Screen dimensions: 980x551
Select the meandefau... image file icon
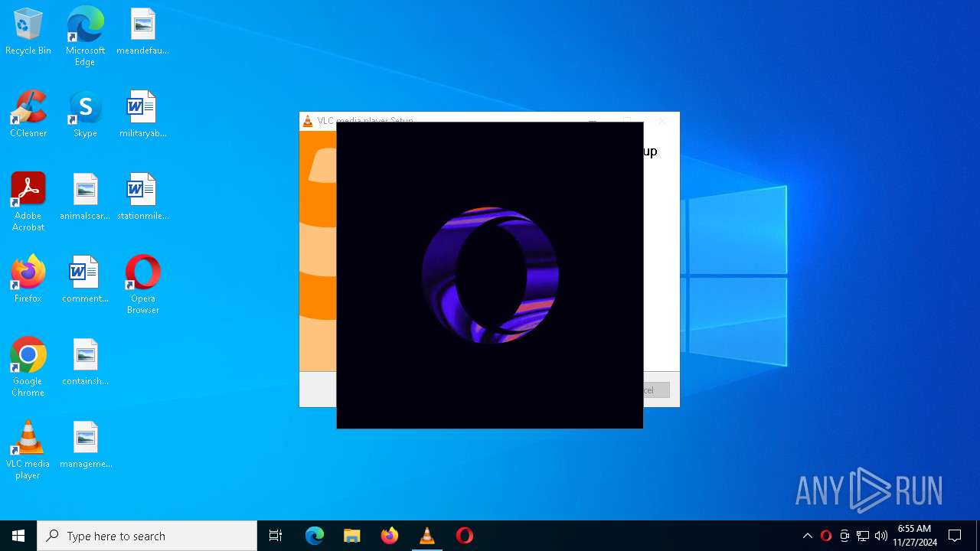[142, 32]
